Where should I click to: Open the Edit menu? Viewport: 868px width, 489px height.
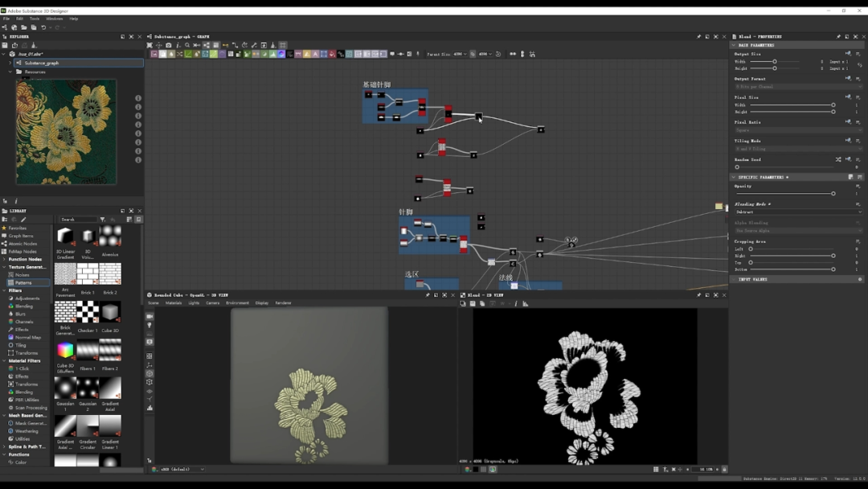[x=19, y=18]
